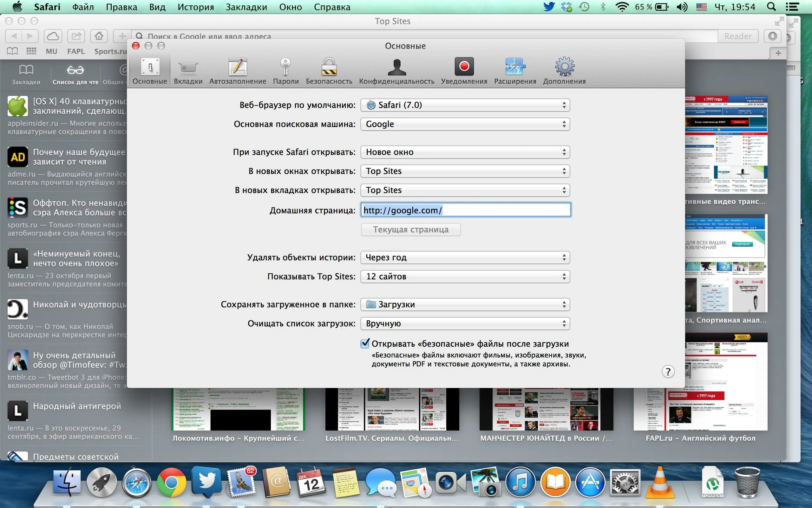Open the Вкладки preferences pane
The image size is (812, 508).
pos(188,71)
